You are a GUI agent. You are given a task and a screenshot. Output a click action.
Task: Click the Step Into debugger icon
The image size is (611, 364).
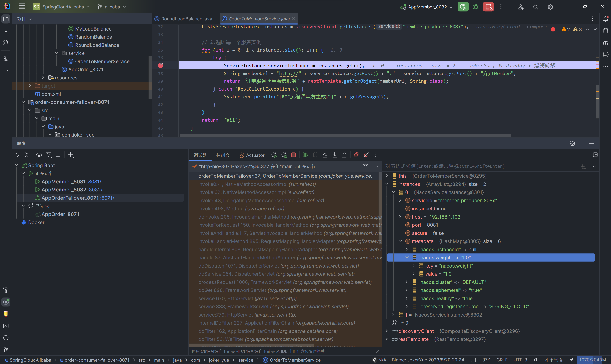pos(335,155)
